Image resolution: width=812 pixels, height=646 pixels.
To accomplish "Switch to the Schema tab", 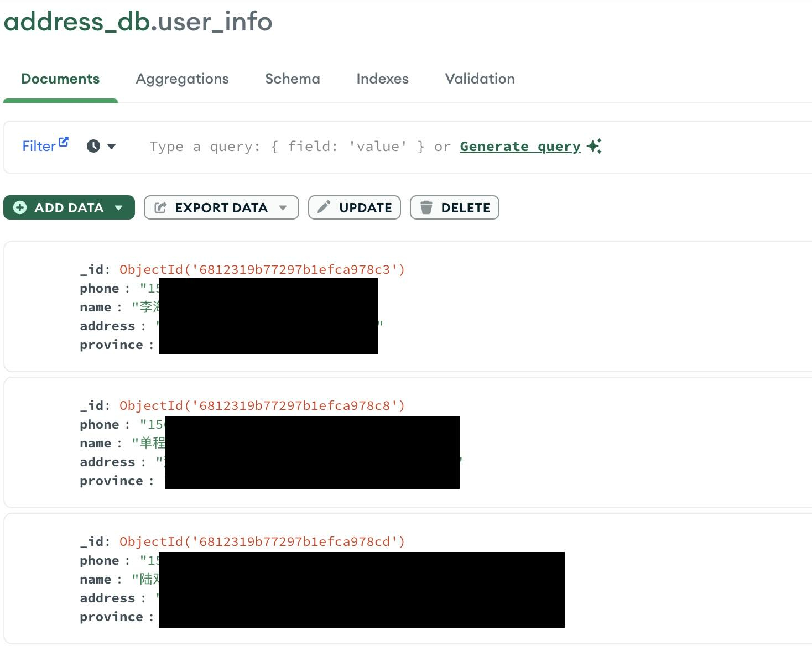I will coord(292,79).
